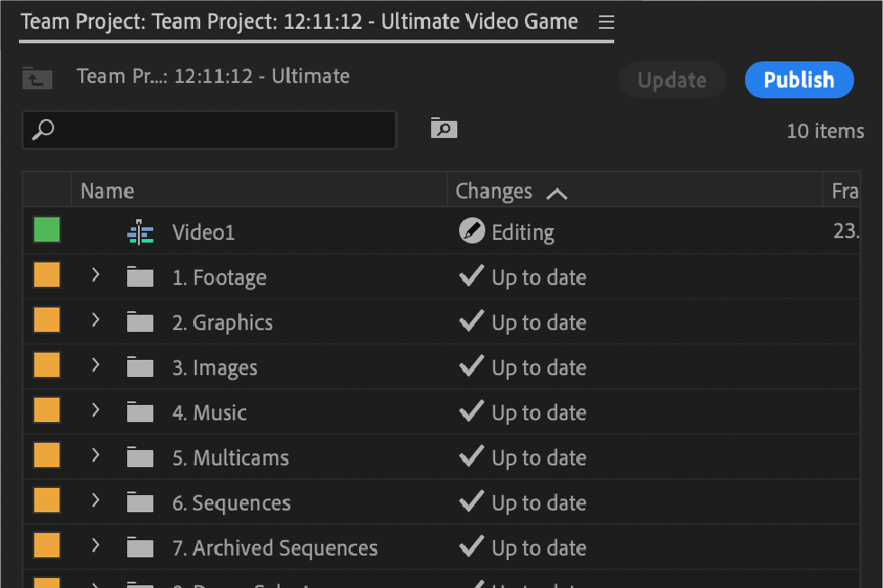The image size is (883, 588).
Task: Expand the 7. Archived Sequences bin
Action: (96, 547)
